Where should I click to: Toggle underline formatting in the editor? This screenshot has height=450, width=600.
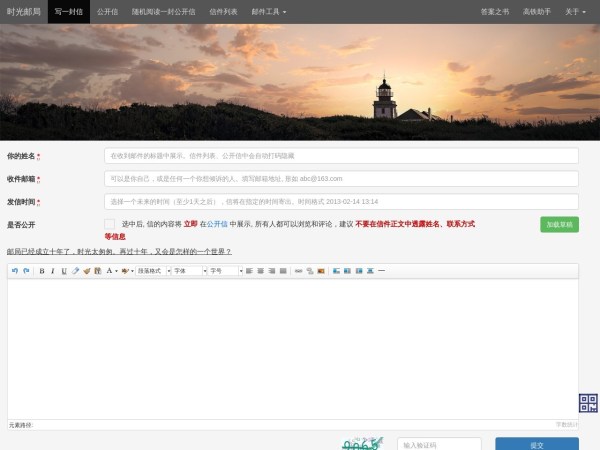[64, 271]
